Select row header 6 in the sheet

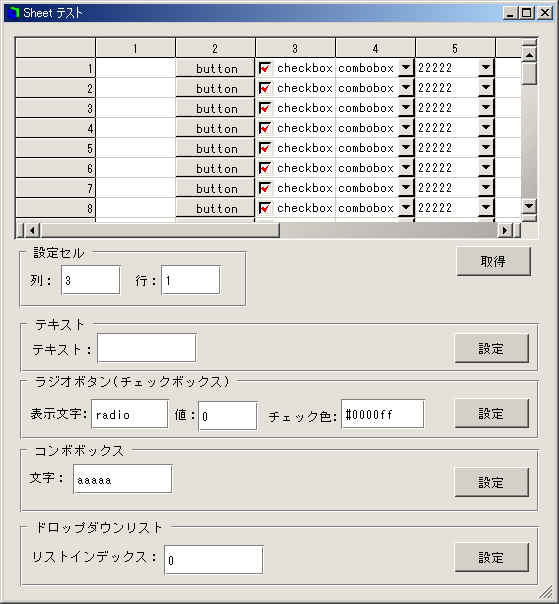tap(55, 168)
